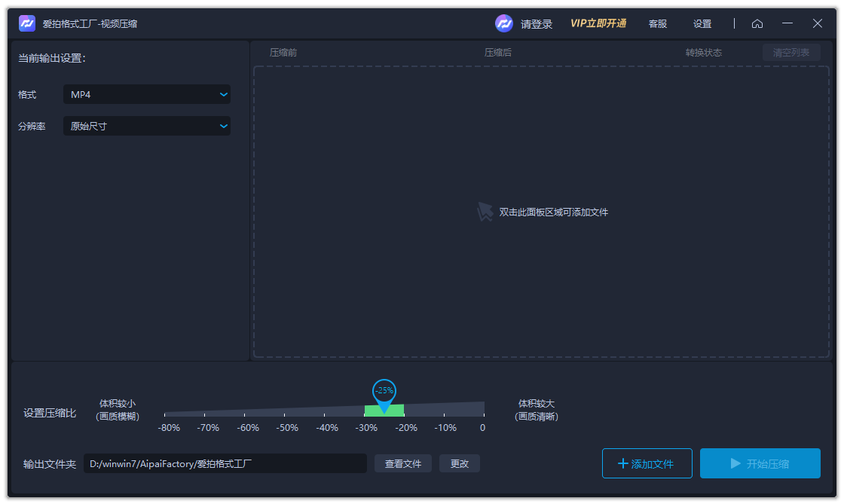The image size is (844, 504).
Task: Click the 压缩前 column header
Action: tap(283, 52)
